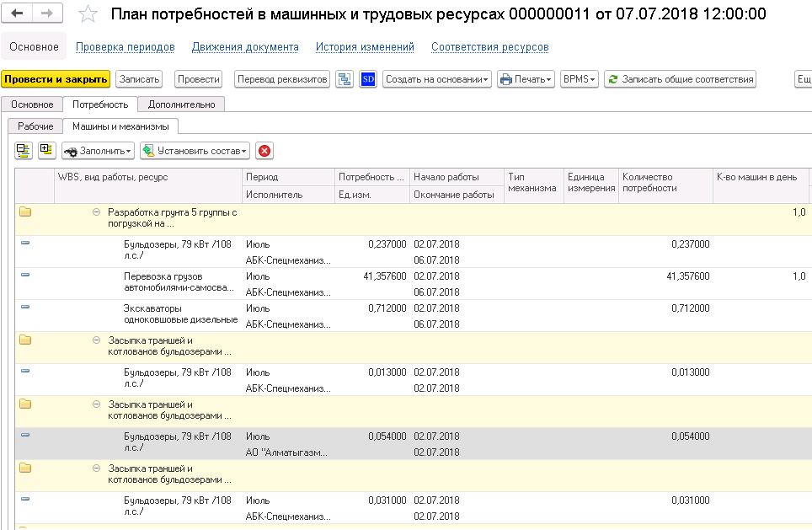Open the Установить состав dropdown
The image size is (812, 530).
tap(195, 151)
